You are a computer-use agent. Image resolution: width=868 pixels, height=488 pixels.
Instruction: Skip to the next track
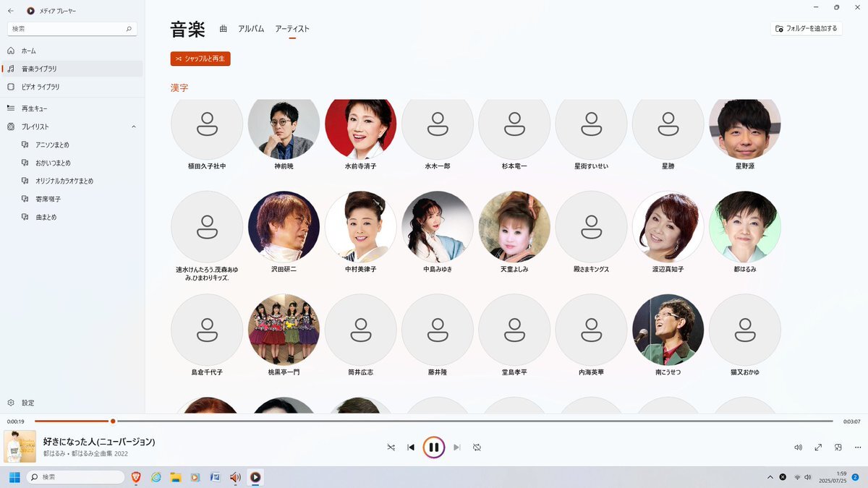click(456, 448)
